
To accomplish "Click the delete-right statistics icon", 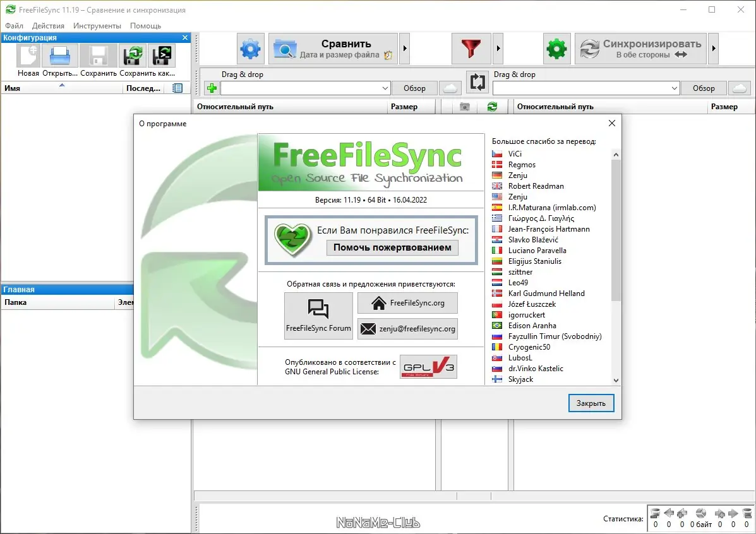I will (x=747, y=514).
